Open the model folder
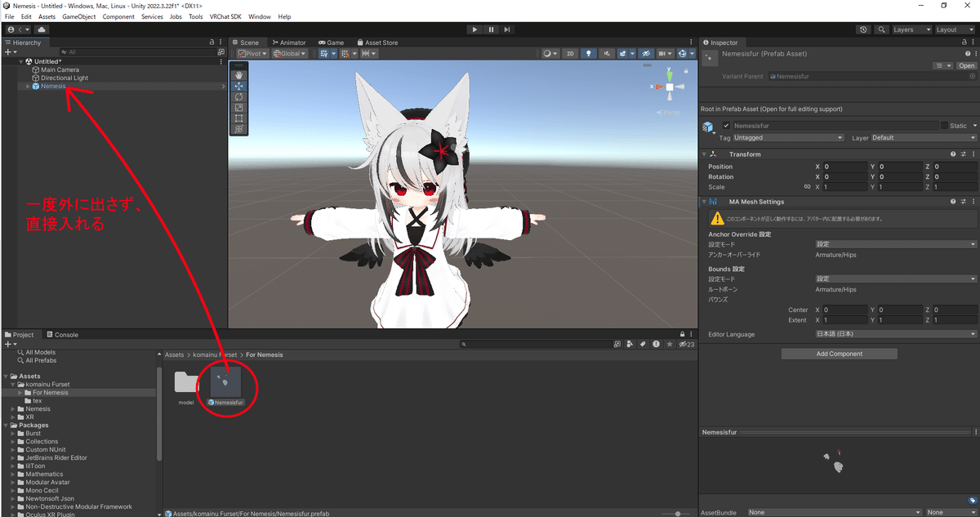The width and height of the screenshot is (980, 517). [186, 386]
